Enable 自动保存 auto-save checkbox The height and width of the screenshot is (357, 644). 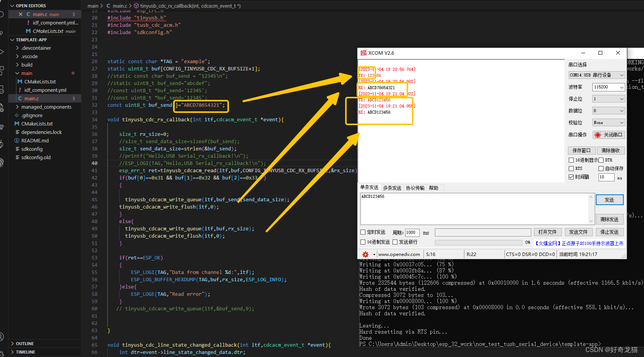[601, 168]
